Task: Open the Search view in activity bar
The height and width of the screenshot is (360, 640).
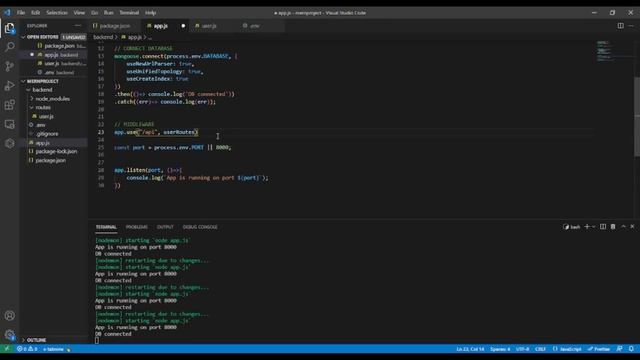Action: click(x=9, y=47)
